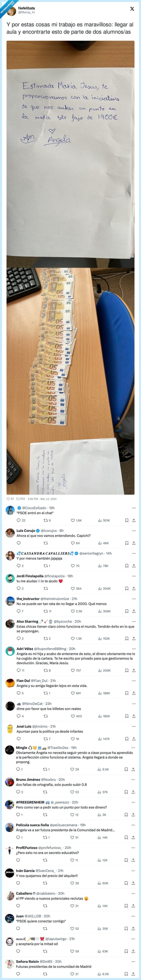Like Iván García's rent comment

(x=72, y=883)
